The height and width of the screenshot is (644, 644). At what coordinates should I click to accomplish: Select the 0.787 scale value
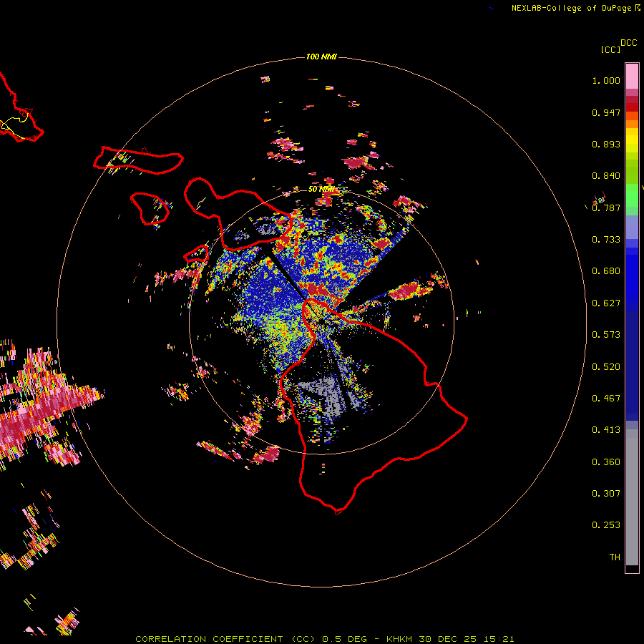click(606, 208)
